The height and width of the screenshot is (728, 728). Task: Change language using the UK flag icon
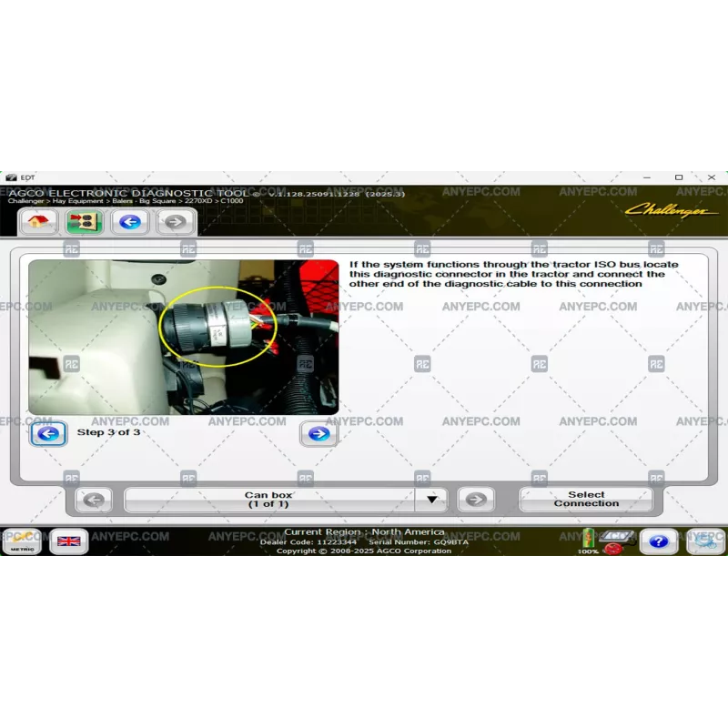point(69,541)
